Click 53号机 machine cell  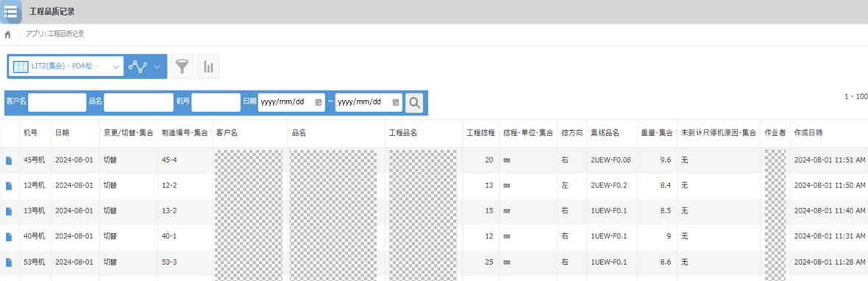click(35, 262)
